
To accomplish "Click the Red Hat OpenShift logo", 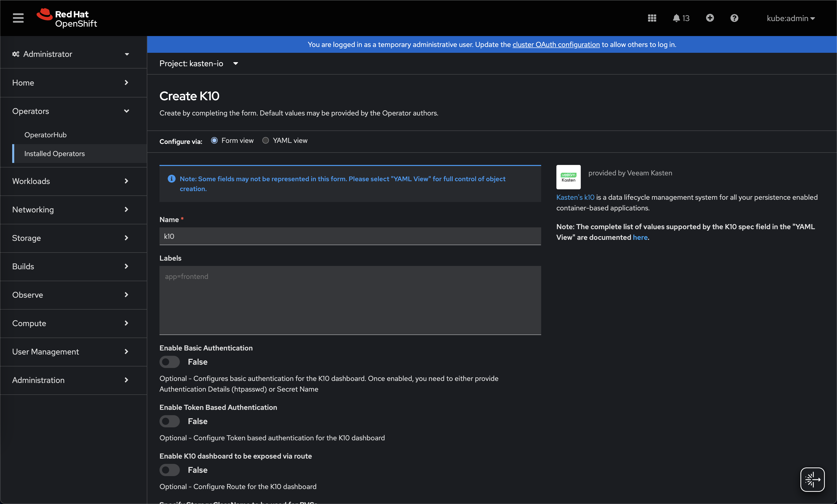I will click(67, 18).
